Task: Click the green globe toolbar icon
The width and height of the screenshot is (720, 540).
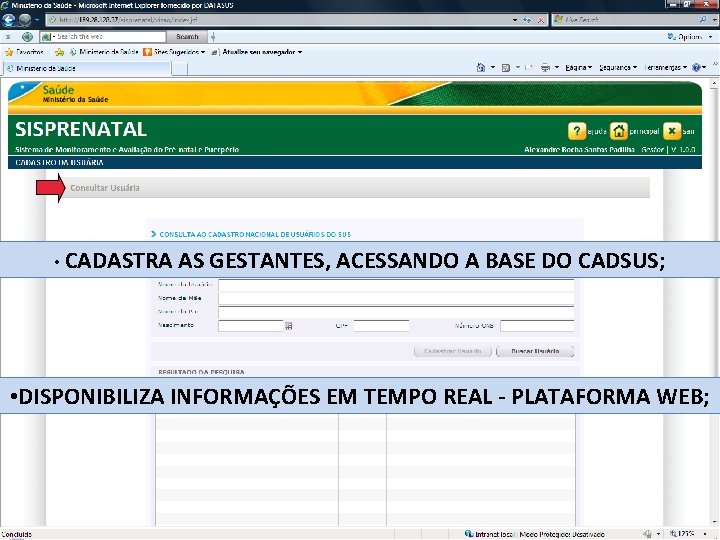Action: click(28, 36)
